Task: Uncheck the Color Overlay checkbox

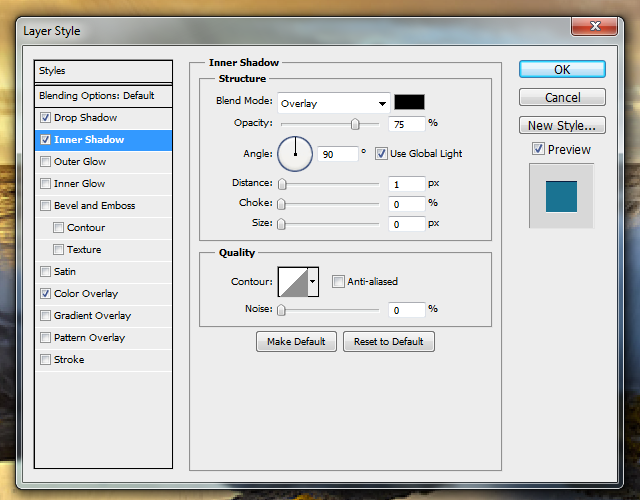Action: 45,293
